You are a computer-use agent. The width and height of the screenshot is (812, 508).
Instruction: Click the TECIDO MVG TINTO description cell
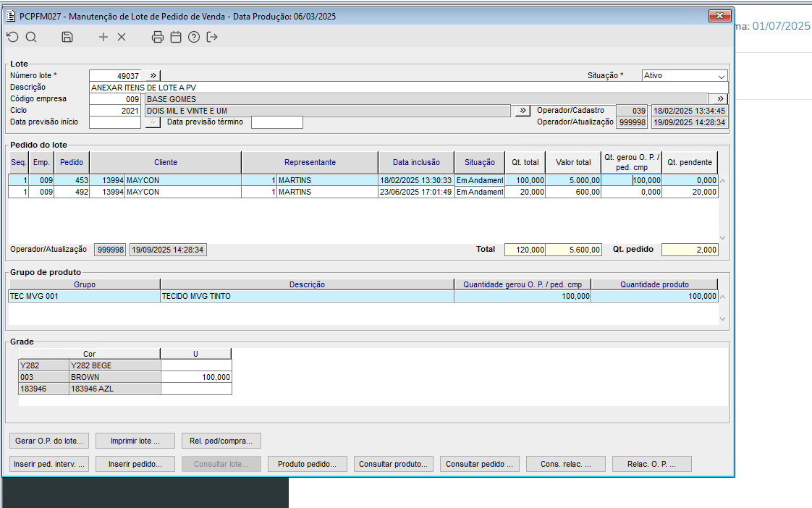307,296
